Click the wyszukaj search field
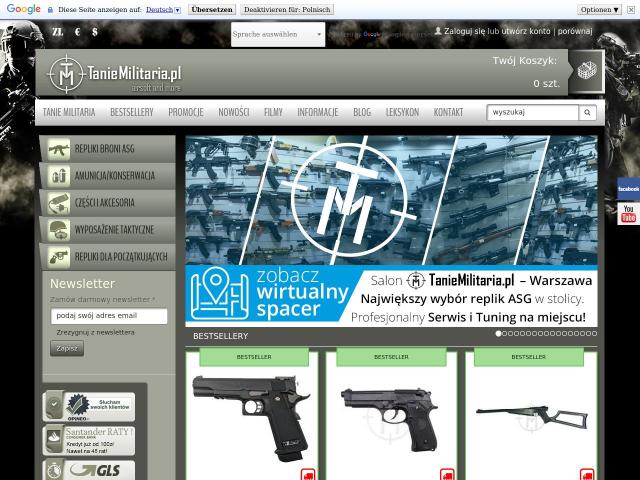The height and width of the screenshot is (480, 640). coord(533,112)
